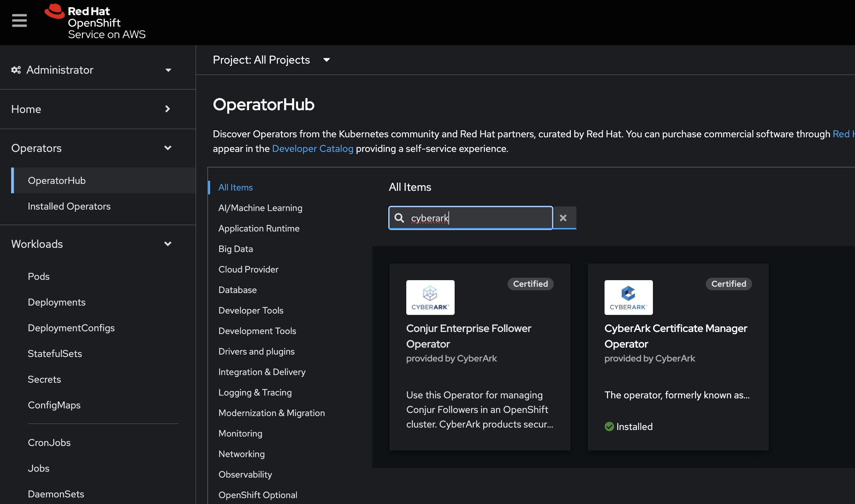
Task: Filter by Modernization & Migration category
Action: click(x=272, y=413)
